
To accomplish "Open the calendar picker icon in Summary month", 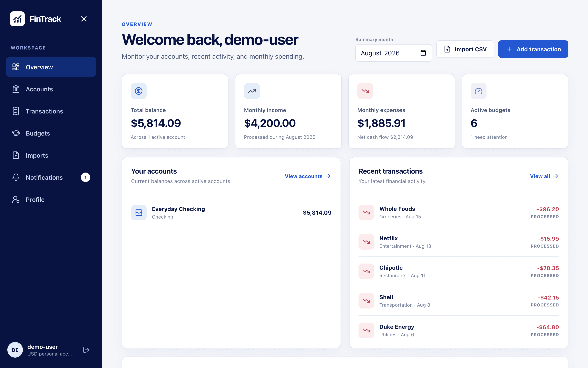I will point(423,53).
